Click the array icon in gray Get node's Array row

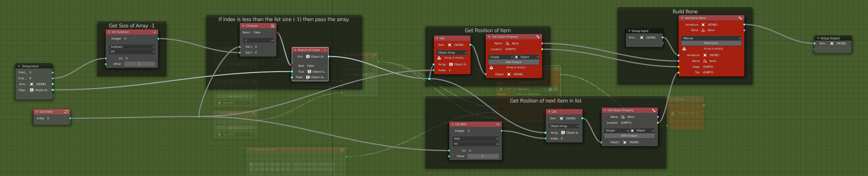pos(563,133)
